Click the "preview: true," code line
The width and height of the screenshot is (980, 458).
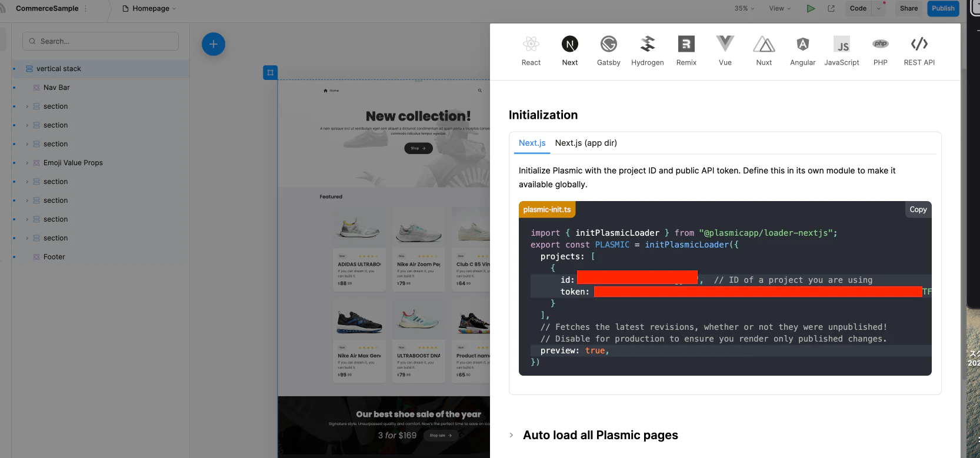pyautogui.click(x=575, y=350)
